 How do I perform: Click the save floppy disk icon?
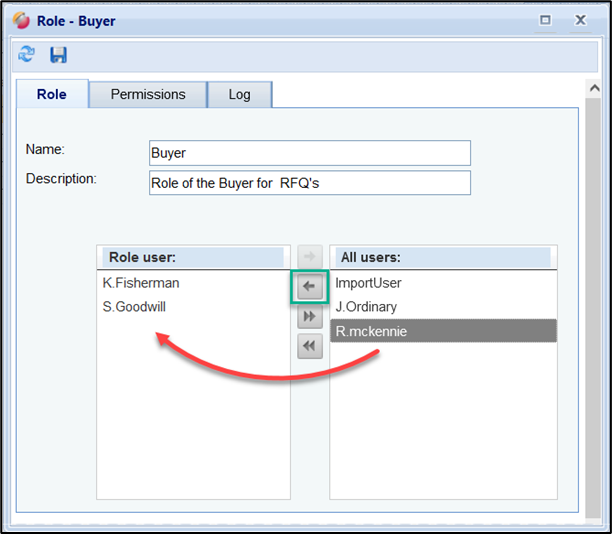tap(58, 55)
